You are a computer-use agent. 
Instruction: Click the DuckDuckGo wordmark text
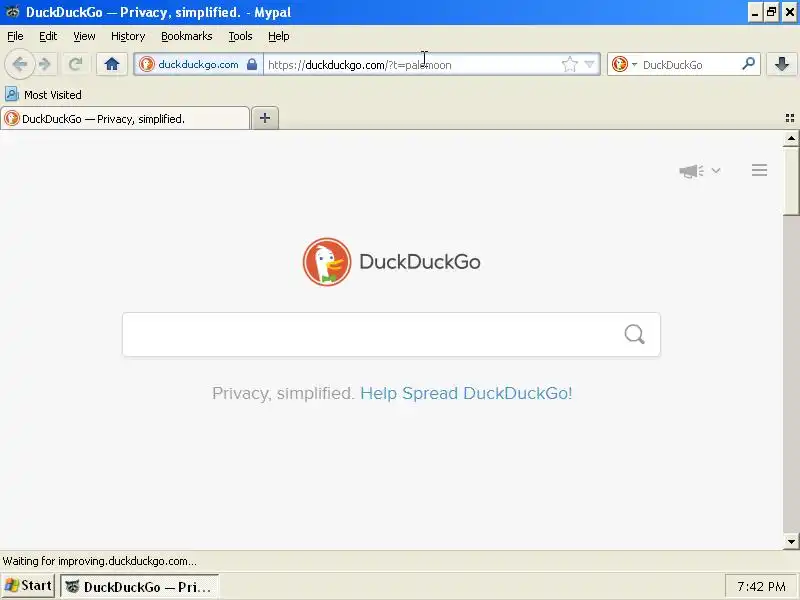420,262
